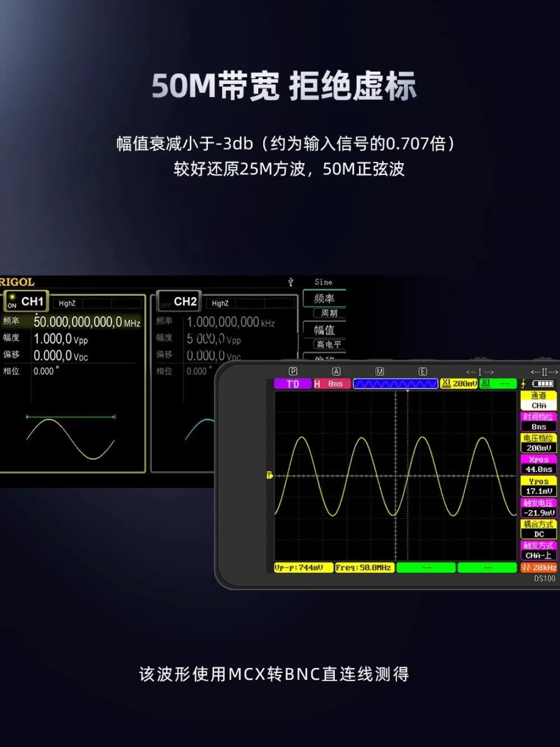Click the single-bar horizontal arrows icon
560x747 pixels.
pos(480,372)
